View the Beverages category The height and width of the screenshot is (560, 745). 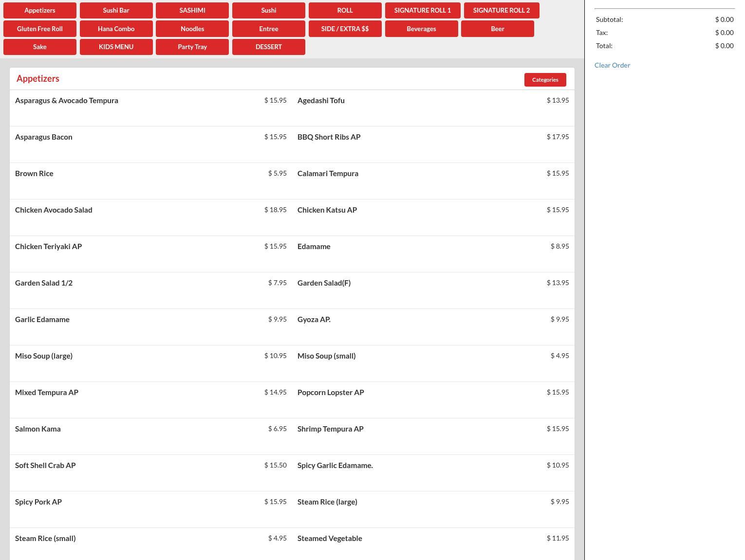point(421,29)
